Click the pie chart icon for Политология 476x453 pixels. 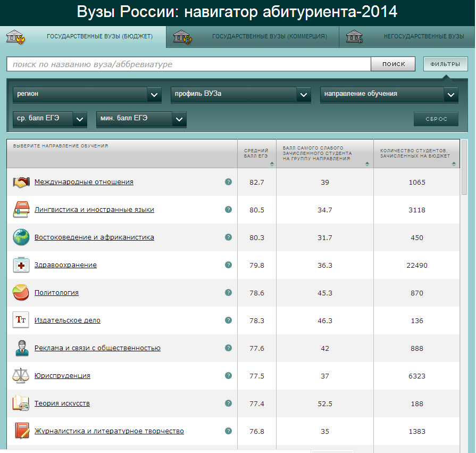click(21, 292)
